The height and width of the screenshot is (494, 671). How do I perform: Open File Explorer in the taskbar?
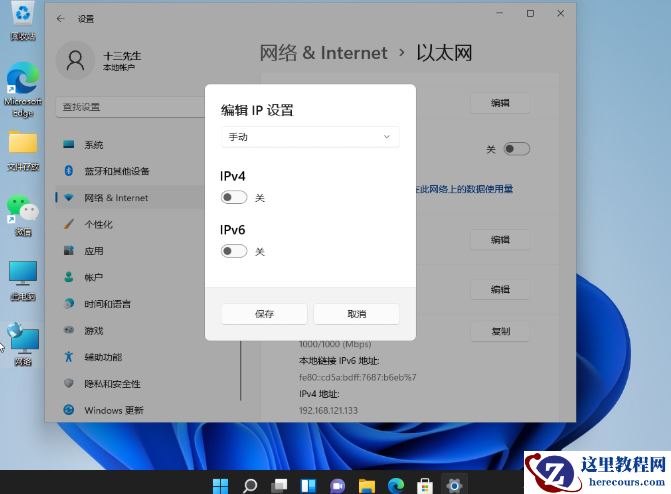click(367, 485)
